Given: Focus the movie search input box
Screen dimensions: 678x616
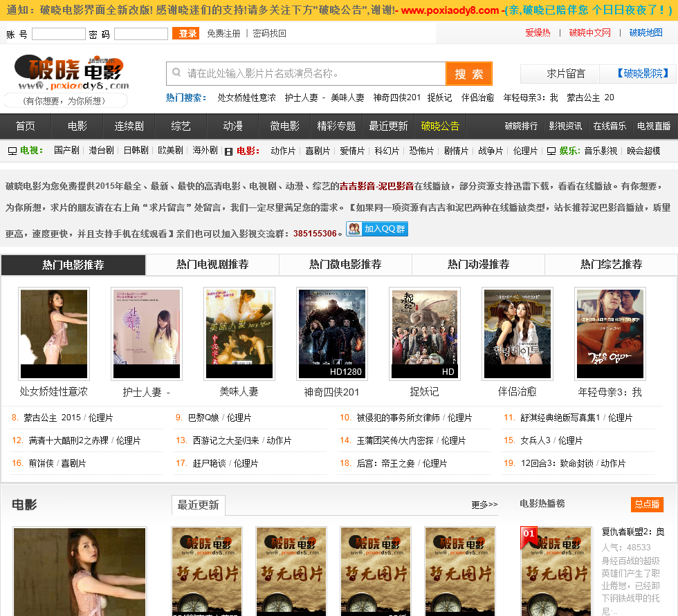Looking at the screenshot, I should (306, 74).
